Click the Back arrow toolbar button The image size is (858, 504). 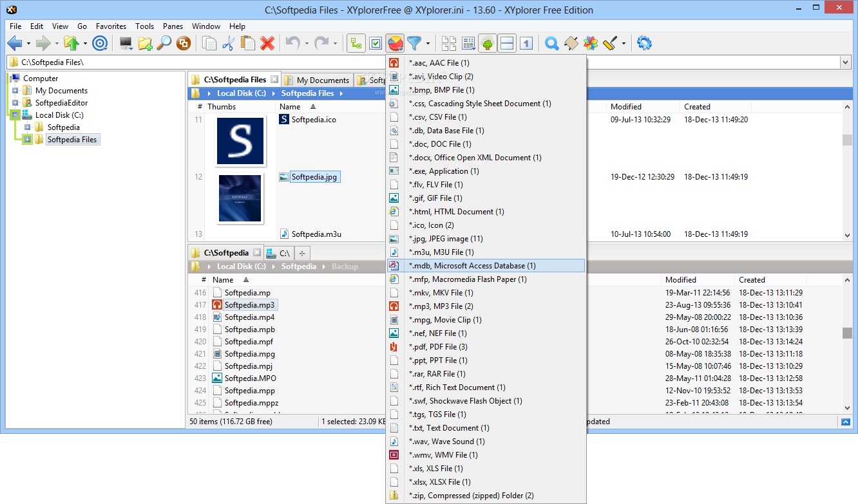click(x=15, y=43)
